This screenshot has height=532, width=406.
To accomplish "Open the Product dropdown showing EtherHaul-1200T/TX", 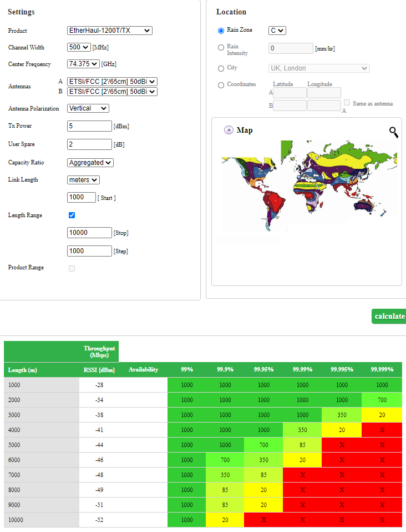I will (109, 31).
